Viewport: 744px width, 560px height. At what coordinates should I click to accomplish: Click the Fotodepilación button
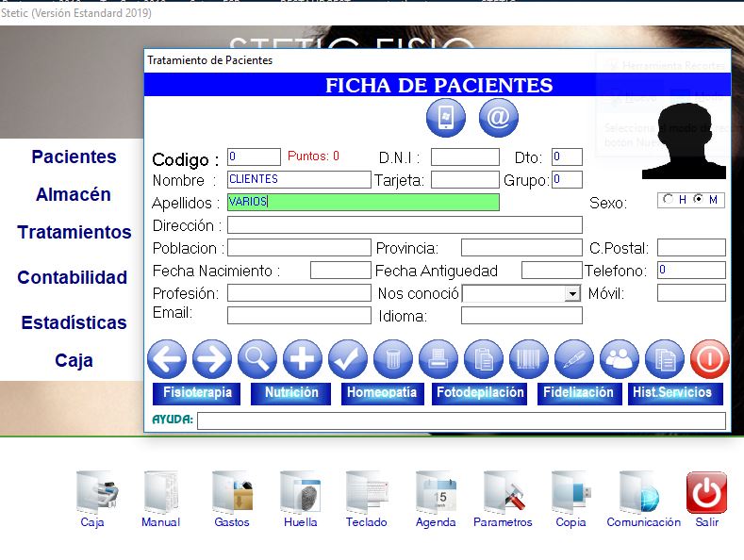pyautogui.click(x=482, y=393)
